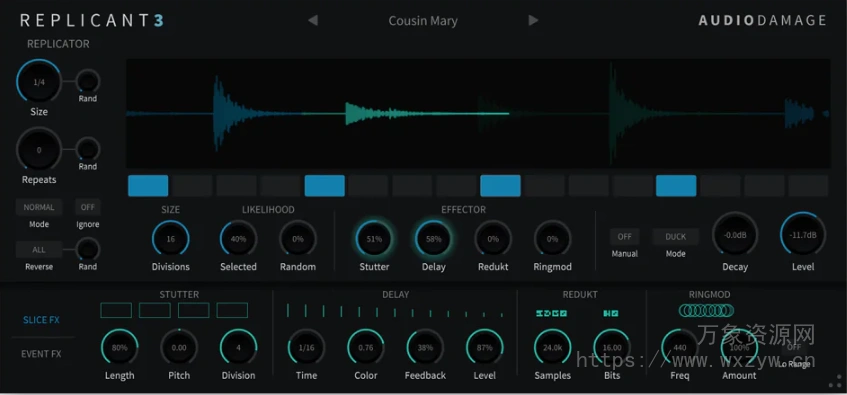The height and width of the screenshot is (395, 847).
Task: Click the Delay Feedback knob at 38%
Action: click(x=425, y=347)
